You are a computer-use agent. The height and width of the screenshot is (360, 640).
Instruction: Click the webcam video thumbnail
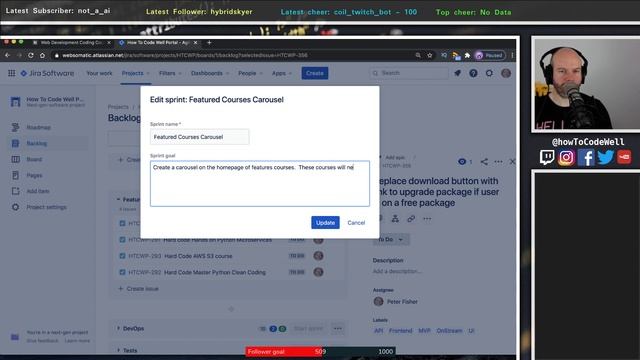(x=586, y=84)
